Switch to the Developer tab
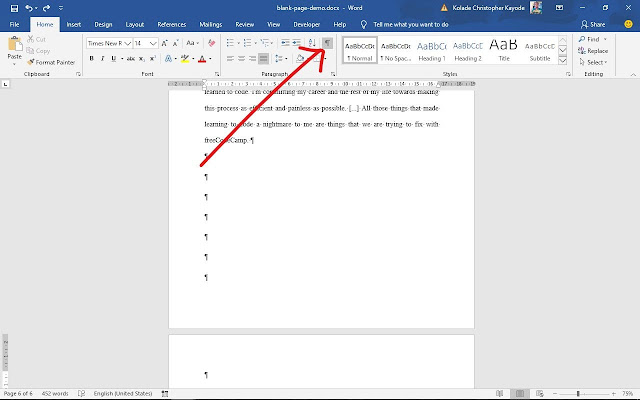The image size is (640, 400). tap(307, 24)
